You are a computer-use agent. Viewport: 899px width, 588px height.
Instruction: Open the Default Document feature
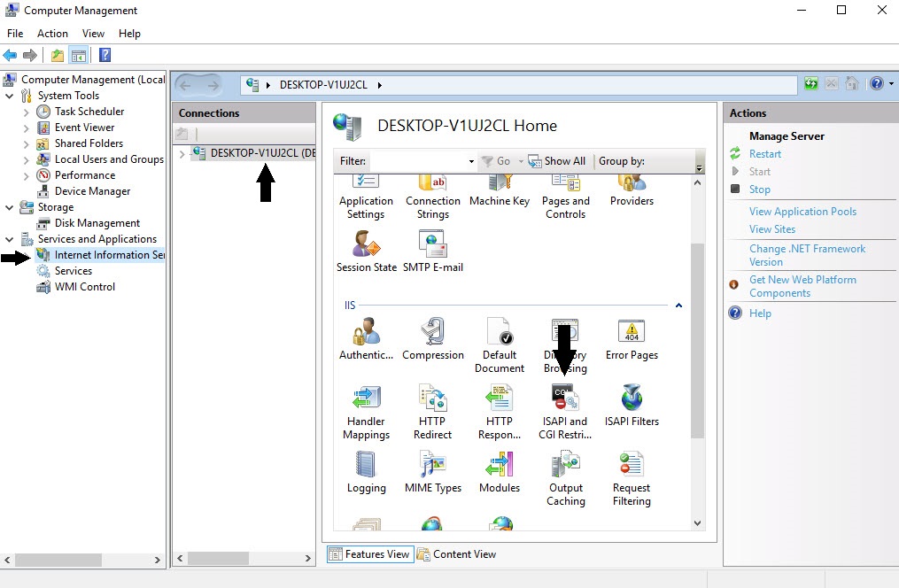tap(500, 345)
